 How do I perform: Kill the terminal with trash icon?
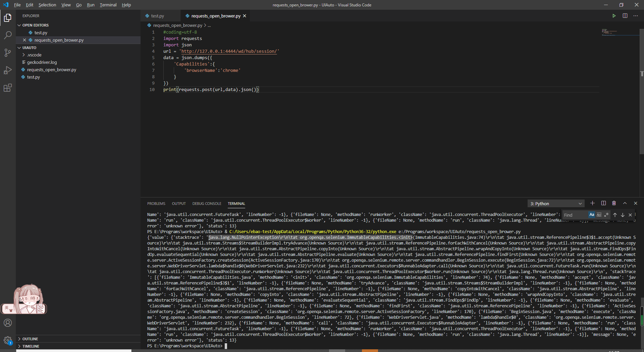click(x=614, y=203)
